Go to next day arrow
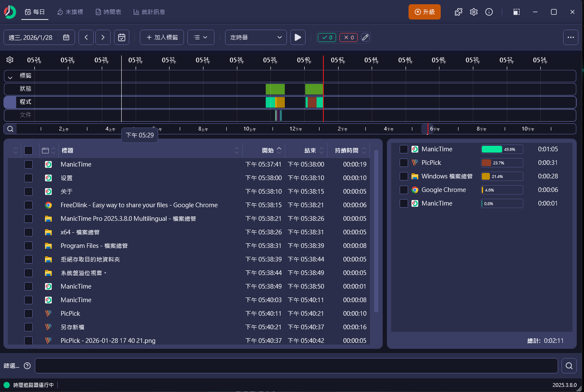The height and width of the screenshot is (392, 584). pyautogui.click(x=103, y=37)
